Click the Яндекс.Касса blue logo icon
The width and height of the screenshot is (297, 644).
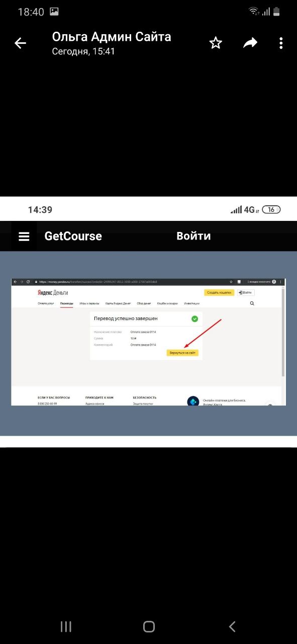click(x=193, y=401)
